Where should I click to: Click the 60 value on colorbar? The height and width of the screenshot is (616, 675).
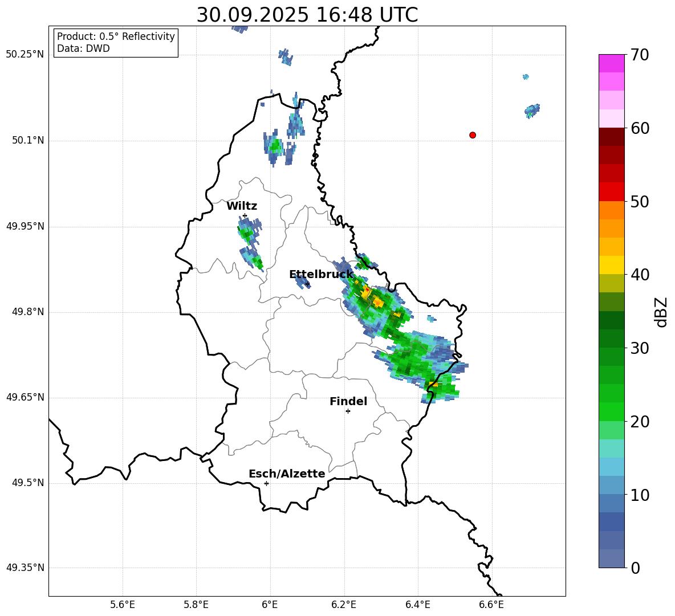click(640, 128)
